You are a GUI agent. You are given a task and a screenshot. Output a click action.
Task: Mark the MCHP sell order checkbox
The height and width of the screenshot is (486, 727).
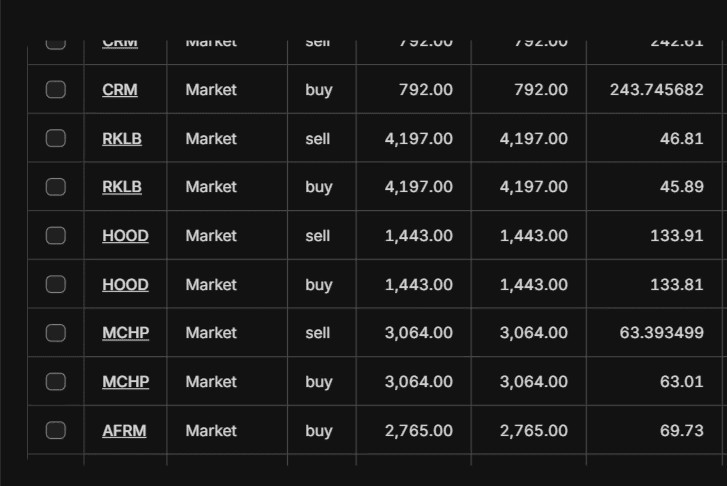[x=56, y=333]
